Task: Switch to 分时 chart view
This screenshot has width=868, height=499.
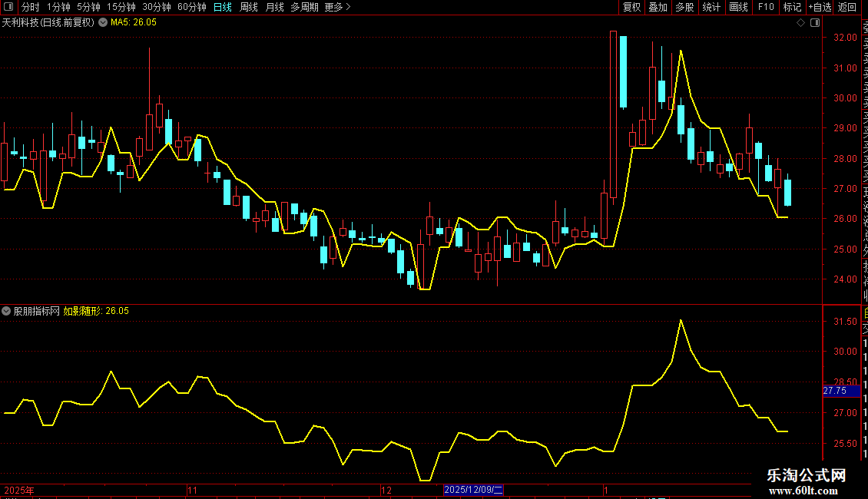Action: point(31,7)
